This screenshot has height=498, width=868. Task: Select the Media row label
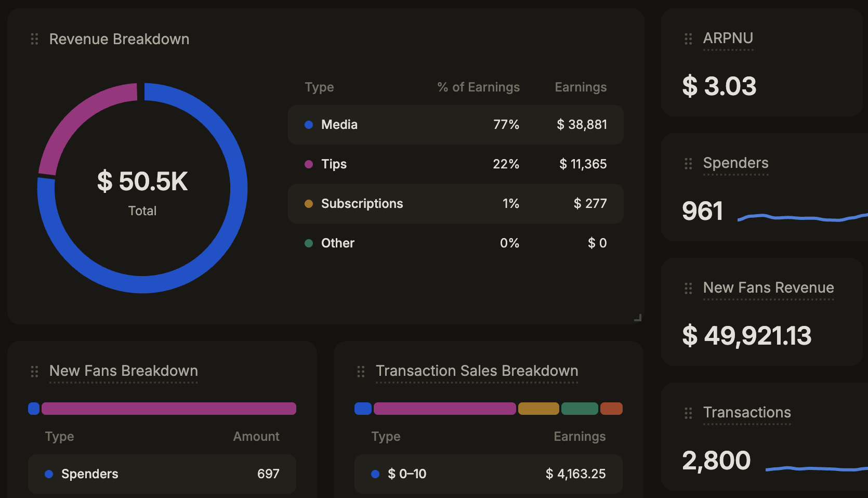339,125
